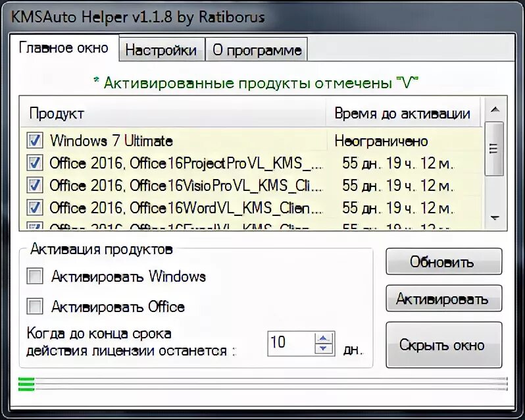
Task: Toggle the Office16VisioProVL checkbox
Action: click(x=35, y=185)
